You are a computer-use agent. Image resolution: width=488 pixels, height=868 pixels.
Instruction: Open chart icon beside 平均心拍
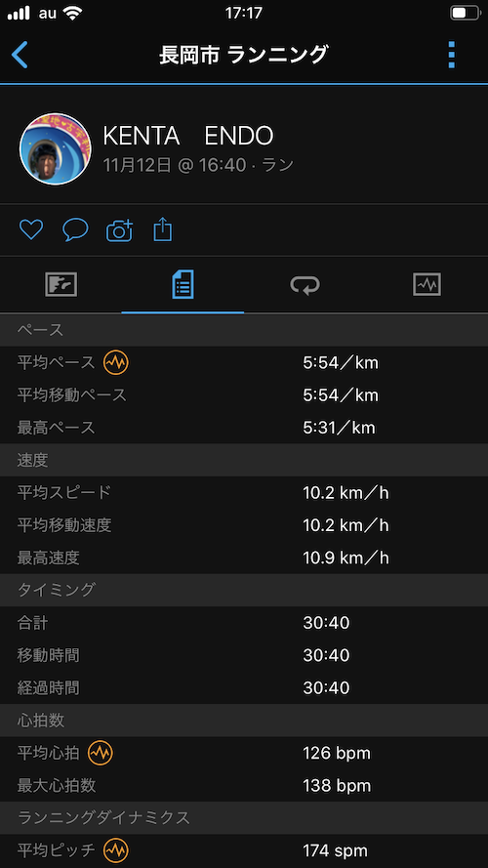coord(101,753)
